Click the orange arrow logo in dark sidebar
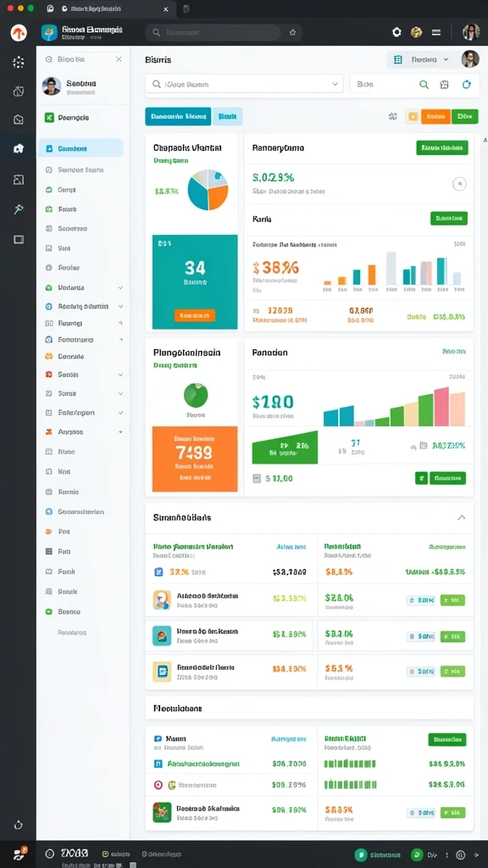Screen dimensions: 488x868 click(19, 33)
